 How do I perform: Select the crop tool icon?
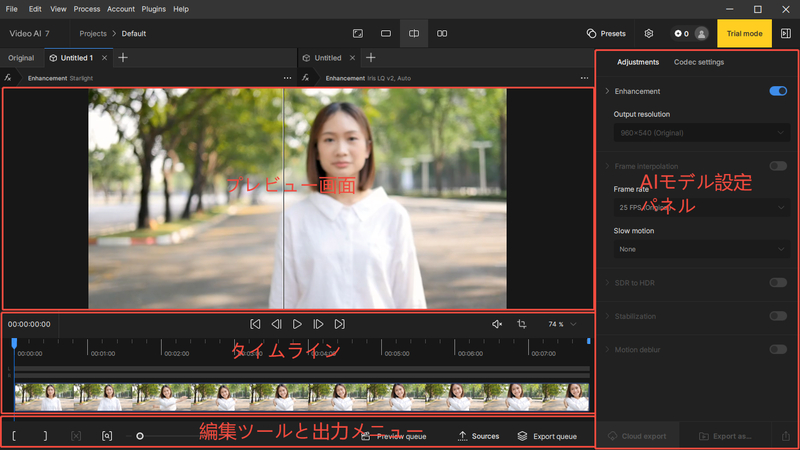pos(521,324)
